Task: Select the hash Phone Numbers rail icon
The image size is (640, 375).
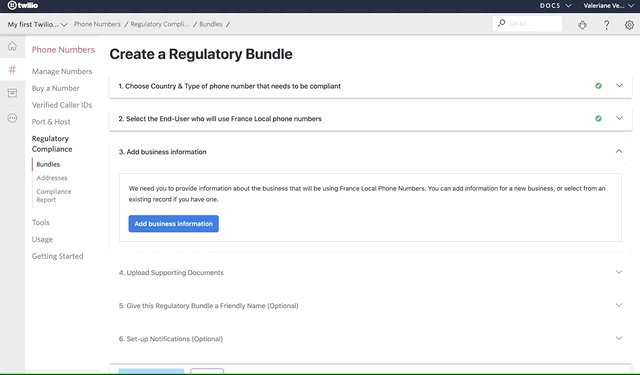Action: pos(12,69)
